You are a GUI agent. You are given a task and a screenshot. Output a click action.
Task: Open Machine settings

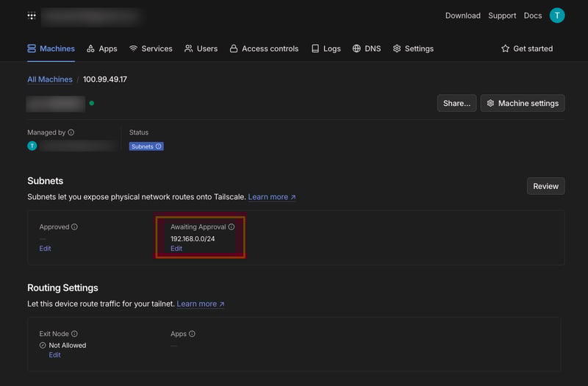[522, 104]
